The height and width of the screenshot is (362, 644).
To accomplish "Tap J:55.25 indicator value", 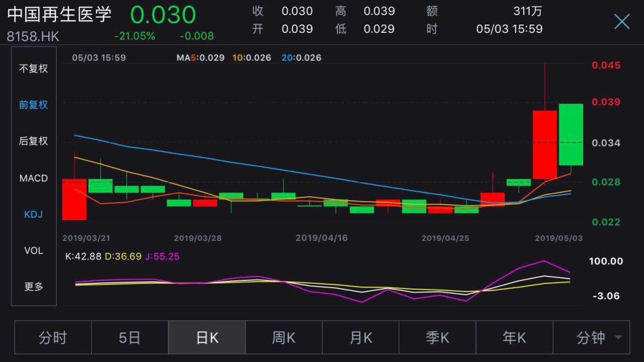I will pyautogui.click(x=162, y=256).
